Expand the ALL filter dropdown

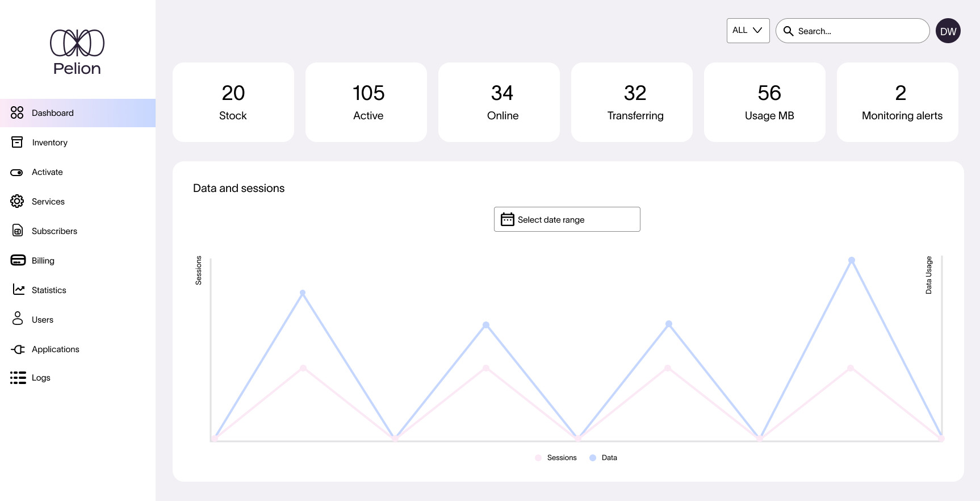coord(748,31)
